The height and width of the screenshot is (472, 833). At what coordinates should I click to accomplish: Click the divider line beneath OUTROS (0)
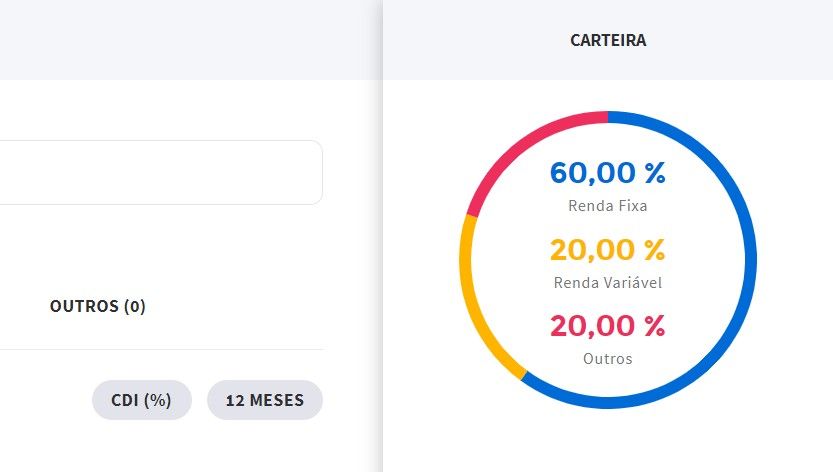pyautogui.click(x=162, y=350)
